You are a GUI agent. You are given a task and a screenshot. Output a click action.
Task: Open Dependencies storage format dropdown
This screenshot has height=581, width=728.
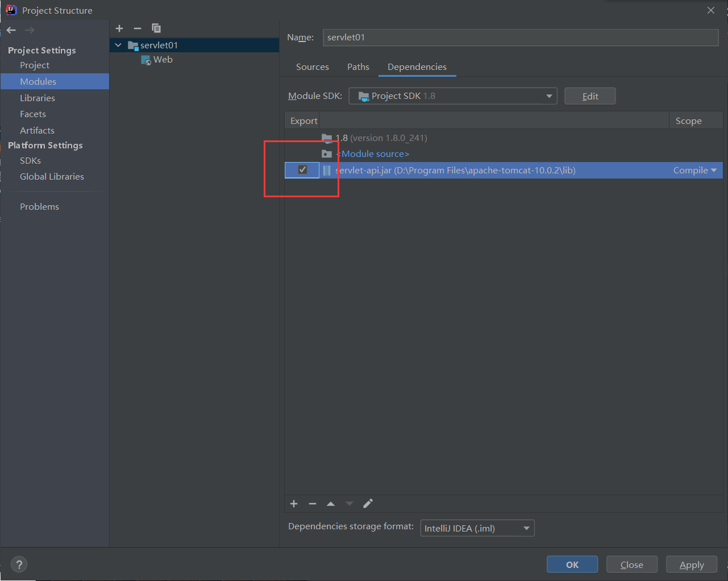click(477, 528)
